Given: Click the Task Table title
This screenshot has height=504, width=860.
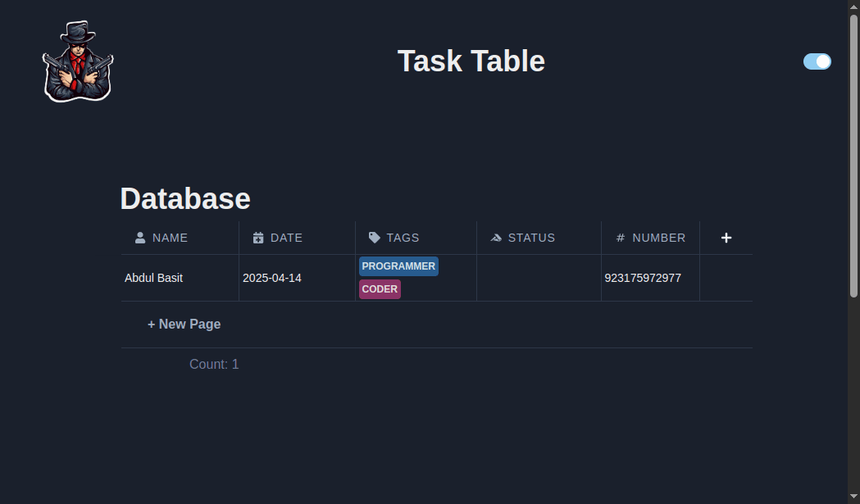Looking at the screenshot, I should [471, 61].
